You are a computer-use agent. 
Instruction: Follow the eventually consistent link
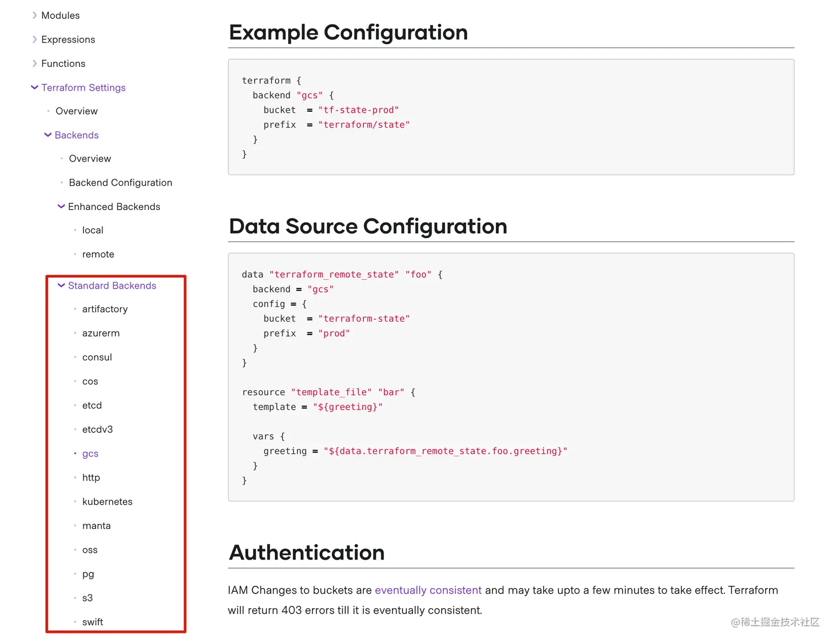tap(428, 590)
